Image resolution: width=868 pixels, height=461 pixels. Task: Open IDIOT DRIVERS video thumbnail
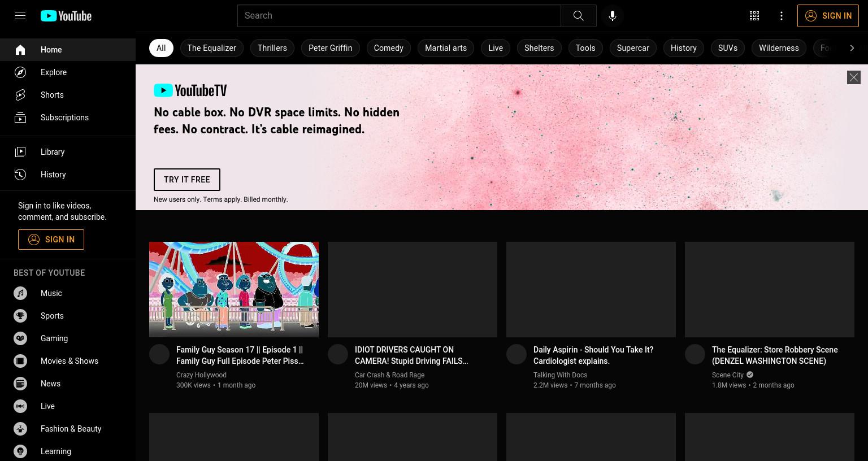[x=413, y=289]
